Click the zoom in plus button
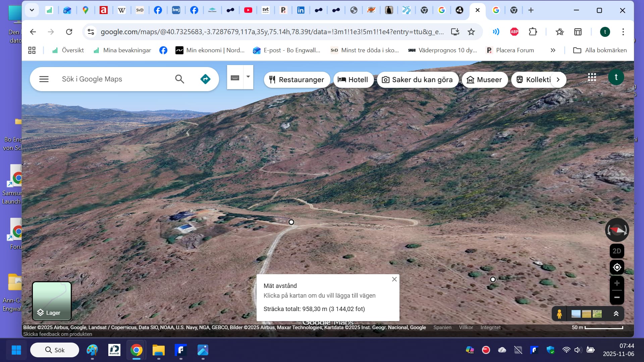The image size is (644, 362). pos(616,284)
